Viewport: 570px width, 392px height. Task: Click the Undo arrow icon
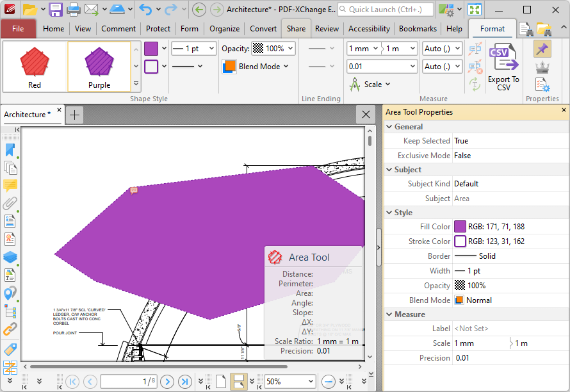[x=145, y=10]
